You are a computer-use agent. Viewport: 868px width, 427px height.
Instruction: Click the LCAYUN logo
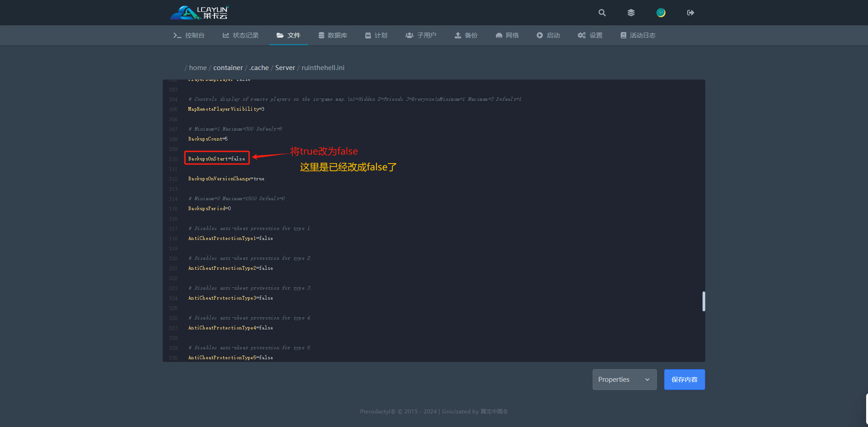tap(199, 13)
